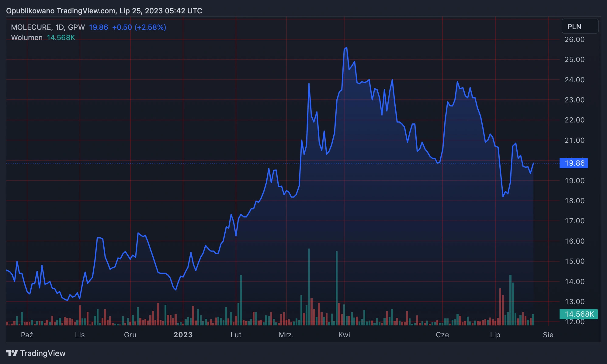This screenshot has width=607, height=364.
Task: Click the Cze month label on time axis
Action: click(442, 335)
